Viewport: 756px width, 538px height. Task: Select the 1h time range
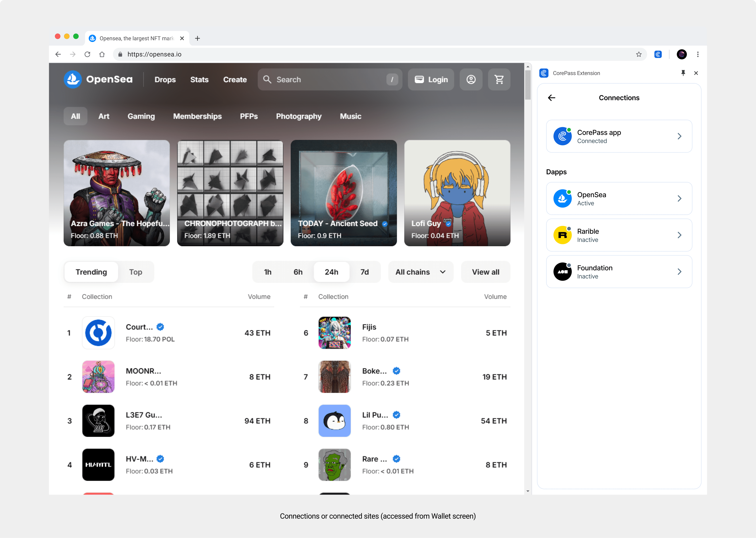tap(267, 272)
